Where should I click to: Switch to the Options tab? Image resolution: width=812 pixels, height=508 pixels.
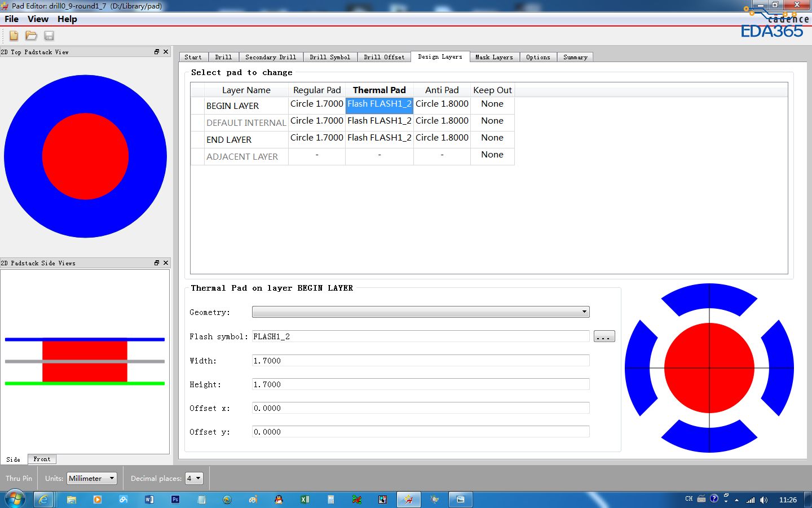(538, 57)
